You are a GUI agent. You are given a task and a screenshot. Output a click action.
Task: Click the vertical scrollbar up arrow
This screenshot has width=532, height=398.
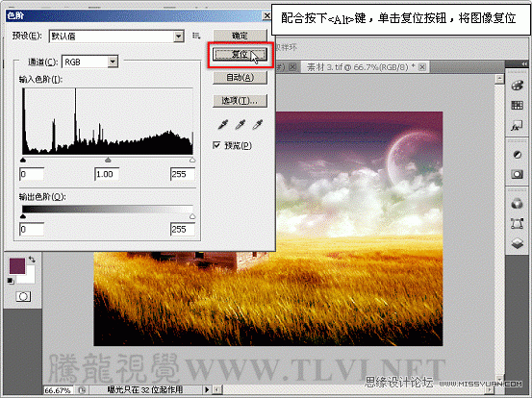pyautogui.click(x=499, y=79)
